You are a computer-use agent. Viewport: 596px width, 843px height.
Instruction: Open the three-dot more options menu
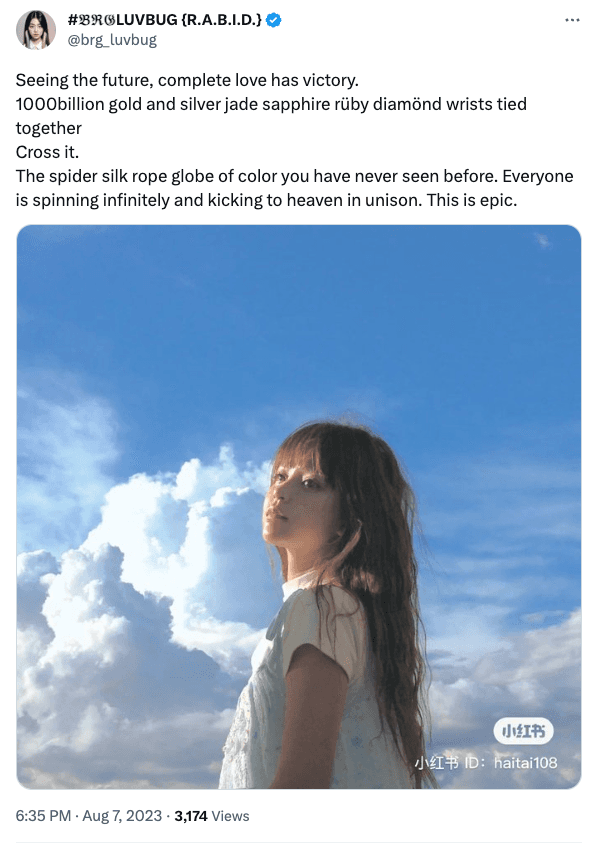[572, 20]
